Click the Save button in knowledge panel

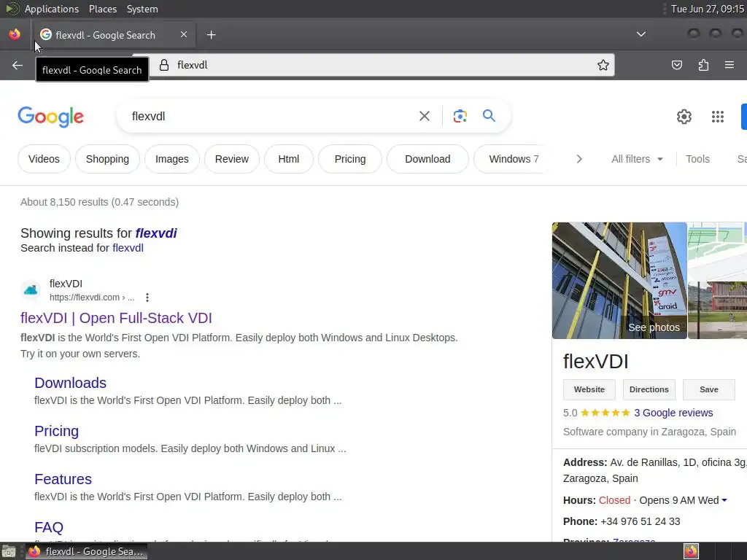pyautogui.click(x=709, y=389)
